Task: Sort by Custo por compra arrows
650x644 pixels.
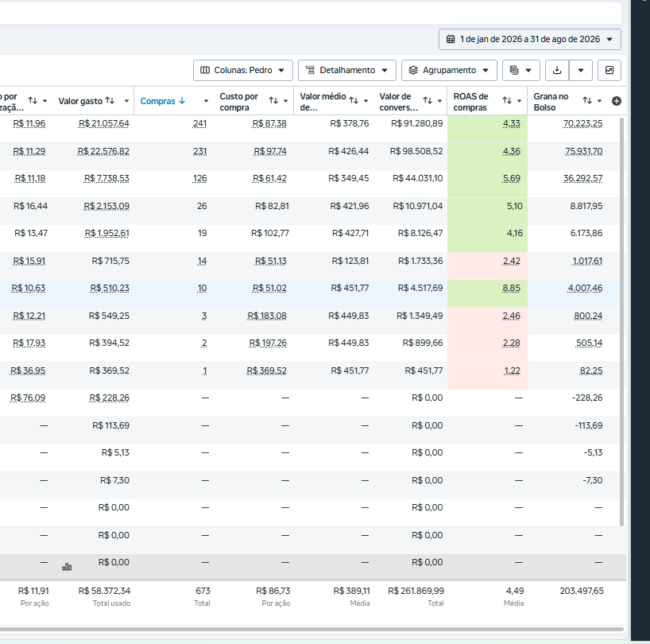Action: point(273,100)
